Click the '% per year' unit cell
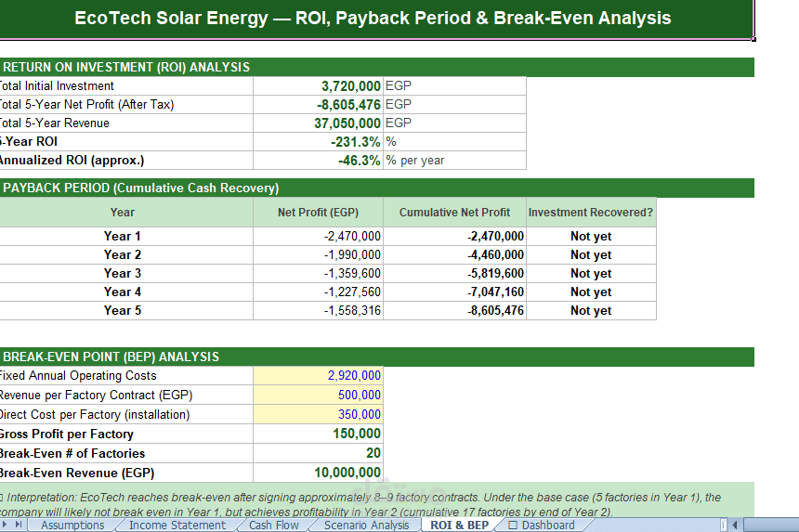 pyautogui.click(x=454, y=161)
